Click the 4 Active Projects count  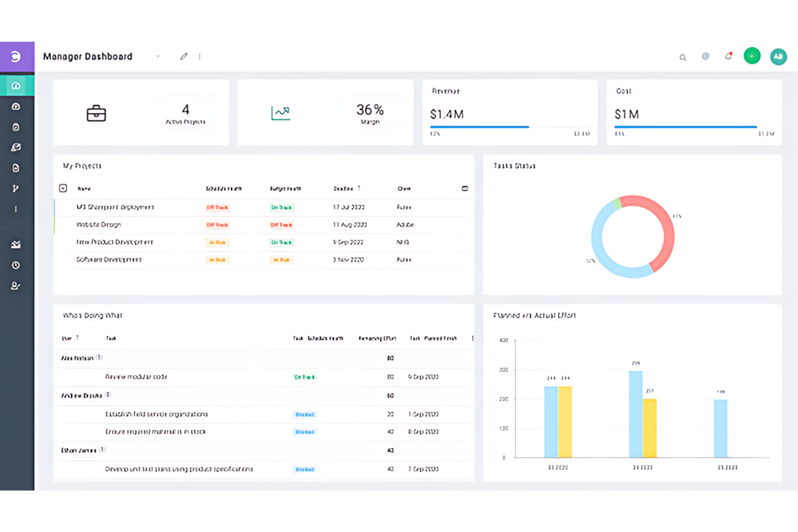(x=185, y=110)
